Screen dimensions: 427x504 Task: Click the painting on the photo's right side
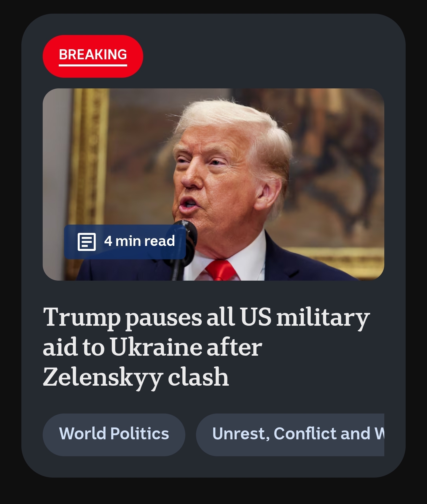335,166
